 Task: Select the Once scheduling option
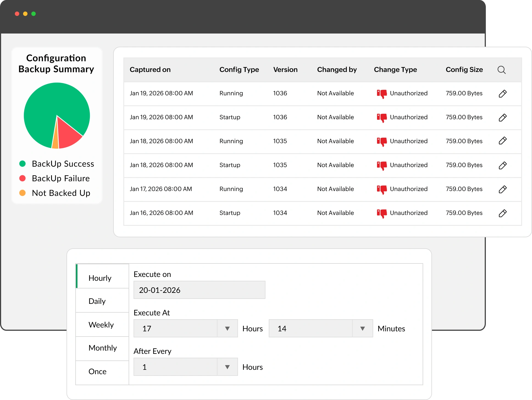[98, 371]
